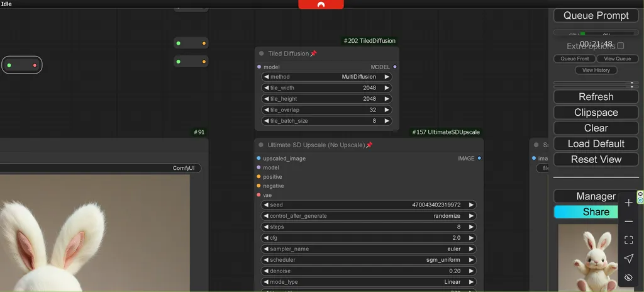
Task: Click the CPU usage progress bar
Action: [x=596, y=34]
